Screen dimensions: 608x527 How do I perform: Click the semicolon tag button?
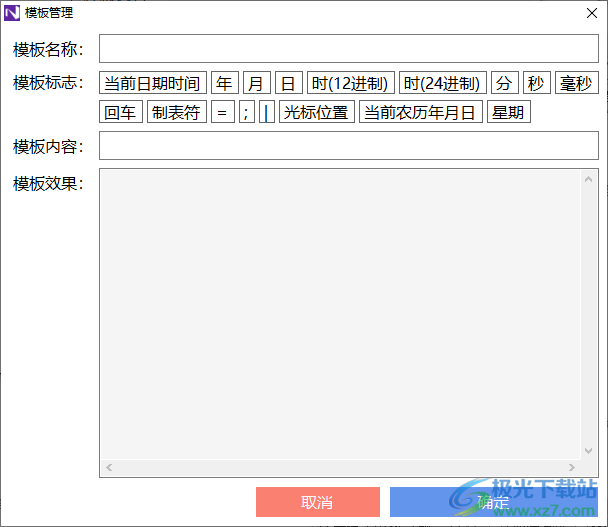point(247,112)
